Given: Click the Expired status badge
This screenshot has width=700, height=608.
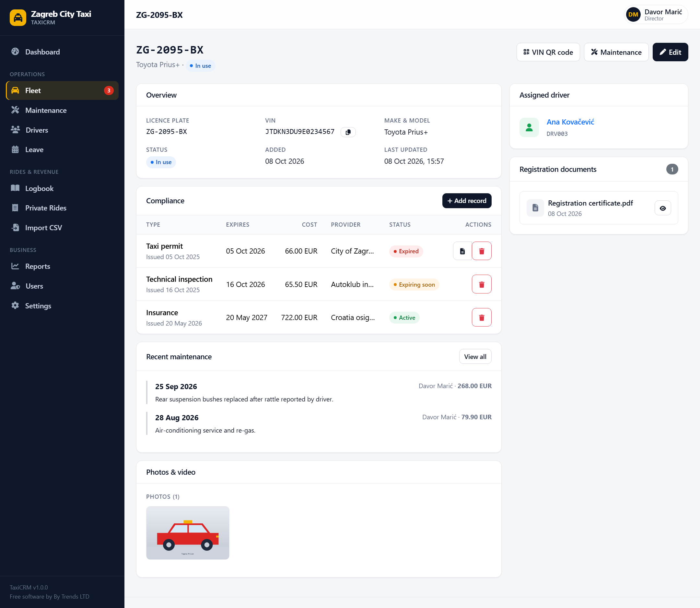Looking at the screenshot, I should pos(406,251).
